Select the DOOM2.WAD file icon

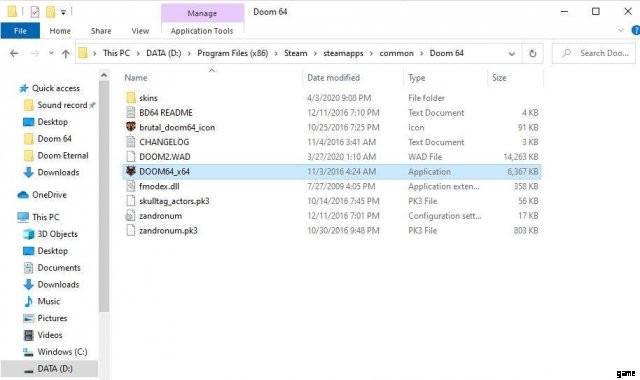[131, 156]
